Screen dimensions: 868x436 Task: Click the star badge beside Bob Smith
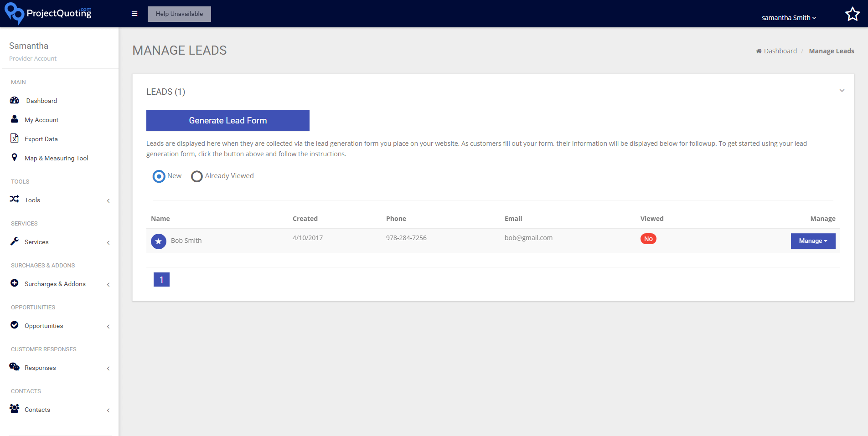coord(159,241)
